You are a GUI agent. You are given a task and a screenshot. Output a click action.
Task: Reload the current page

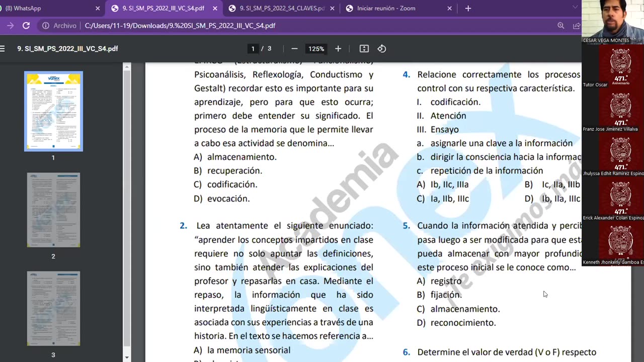[x=26, y=26]
